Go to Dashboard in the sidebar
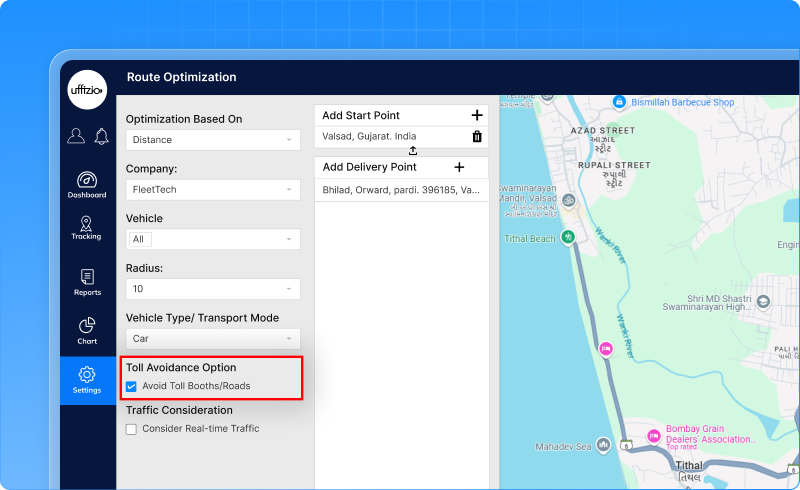This screenshot has width=800, height=490. [x=87, y=185]
